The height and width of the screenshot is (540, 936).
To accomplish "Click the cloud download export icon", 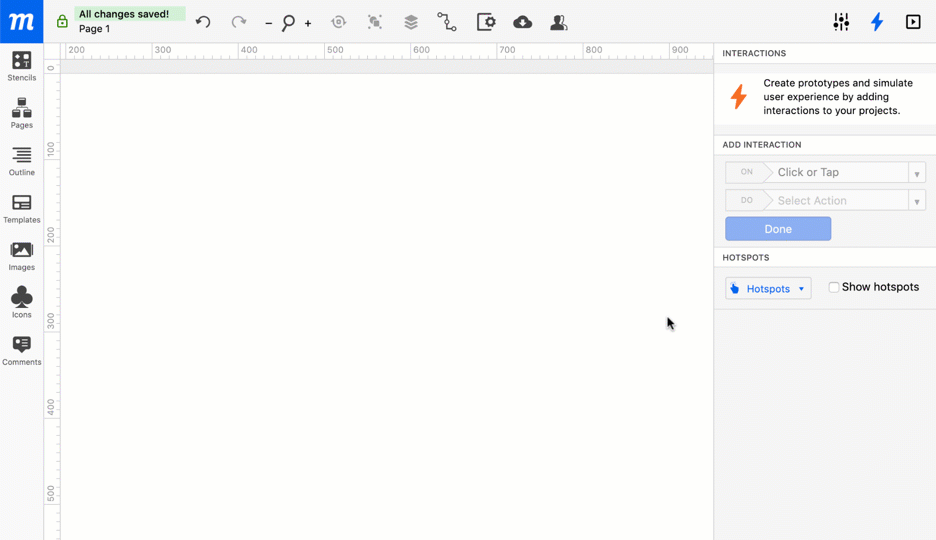I will 522,22.
